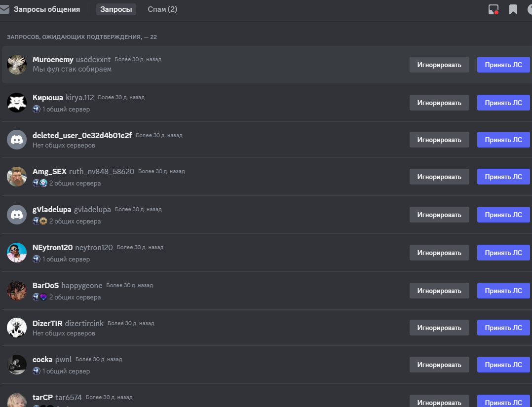Open the inbox icon with red dot
The height and width of the screenshot is (407, 532).
point(493,9)
